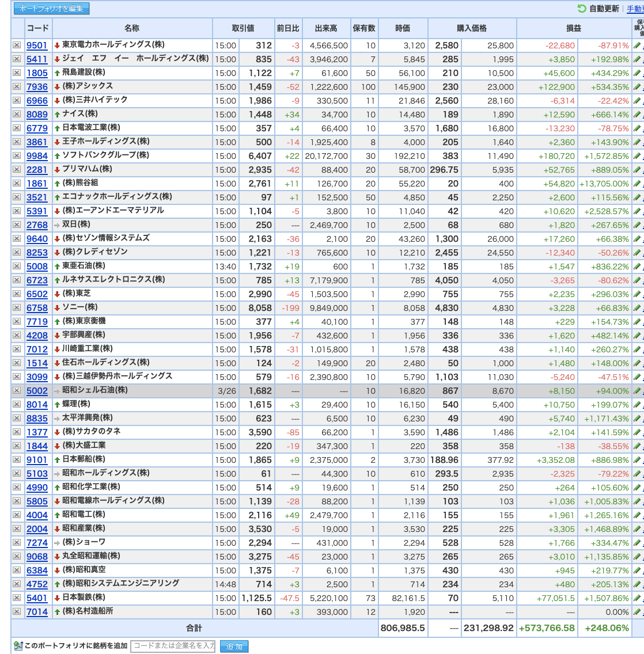644x654 pixels.
Task: Click the 購入価格 column header
Action: pos(472,28)
